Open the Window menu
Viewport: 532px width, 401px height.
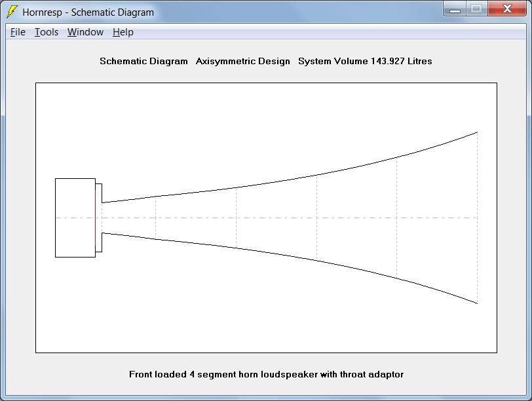(x=85, y=32)
